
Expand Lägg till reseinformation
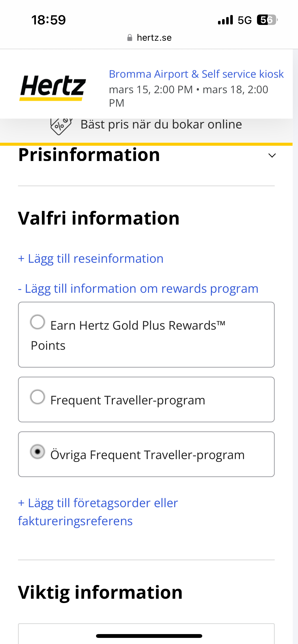coord(91,259)
